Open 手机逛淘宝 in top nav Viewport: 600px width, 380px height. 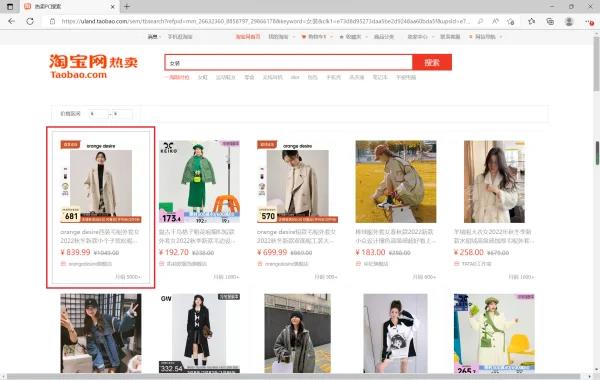(x=180, y=37)
